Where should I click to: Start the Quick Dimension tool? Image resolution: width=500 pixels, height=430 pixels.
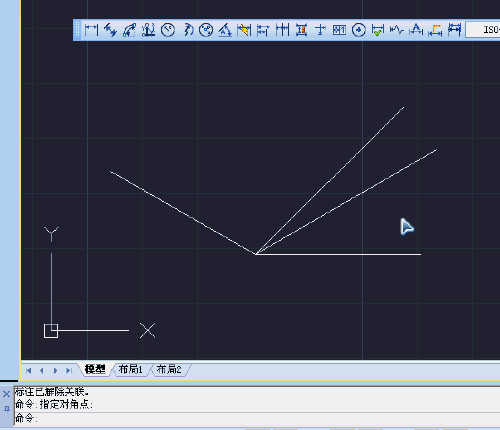[x=244, y=30]
